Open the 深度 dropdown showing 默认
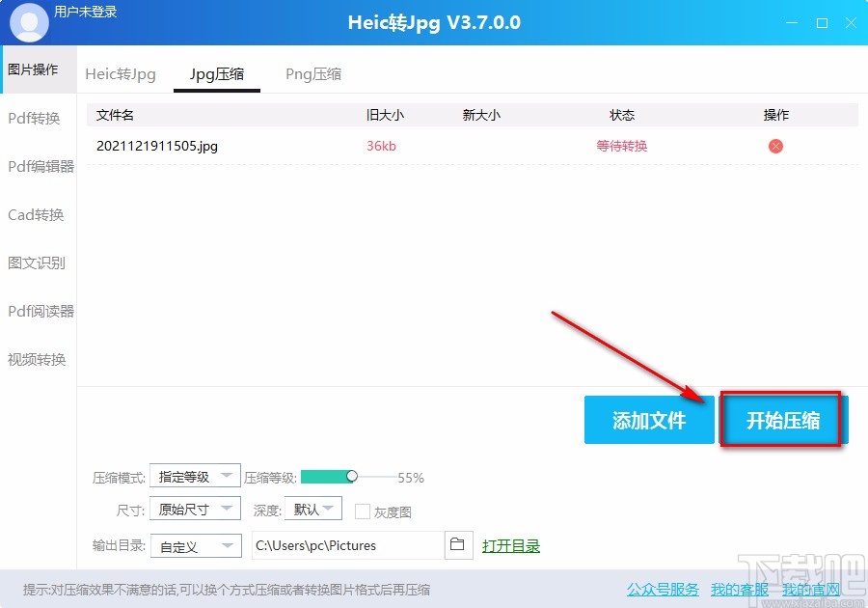 [312, 510]
